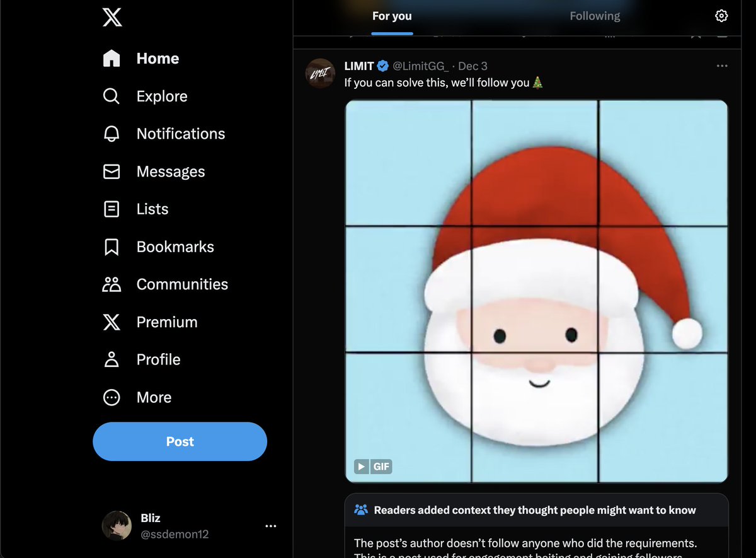Open Lists via the list icon
Screen dimensions: 756x558
coord(112,209)
